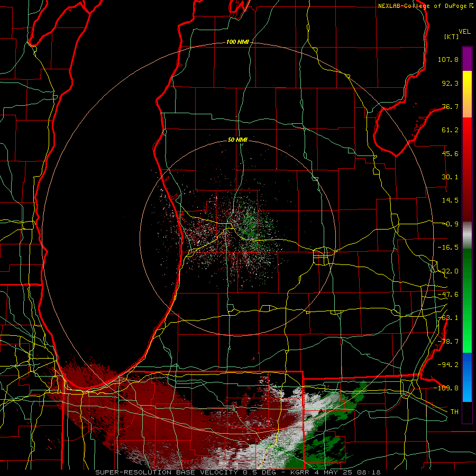This screenshot has height=476, width=476.
Task: Click the TH legend label
Action: tap(454, 411)
